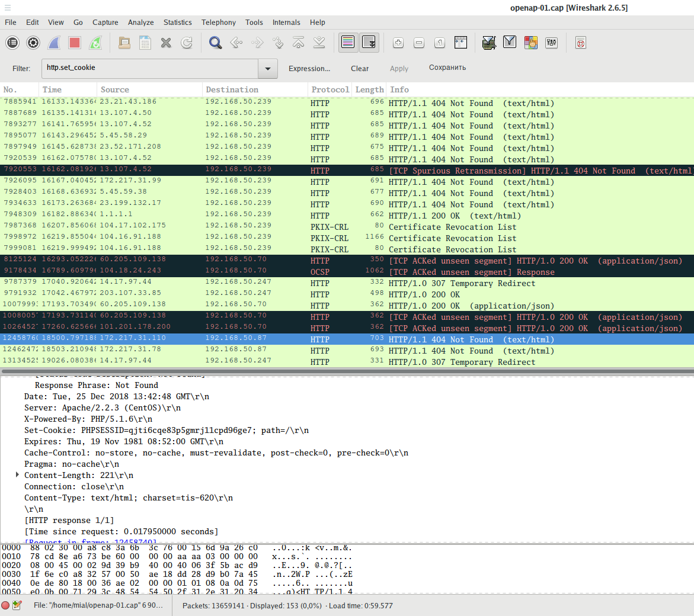Click the expert info indicator in status bar
The height and width of the screenshot is (616, 694).
pyautogui.click(x=5, y=605)
